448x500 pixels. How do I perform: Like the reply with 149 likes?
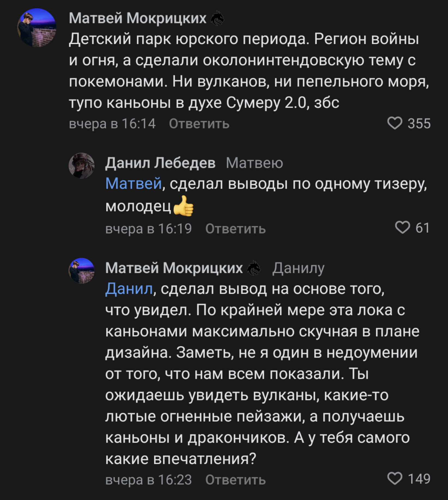tap(395, 479)
